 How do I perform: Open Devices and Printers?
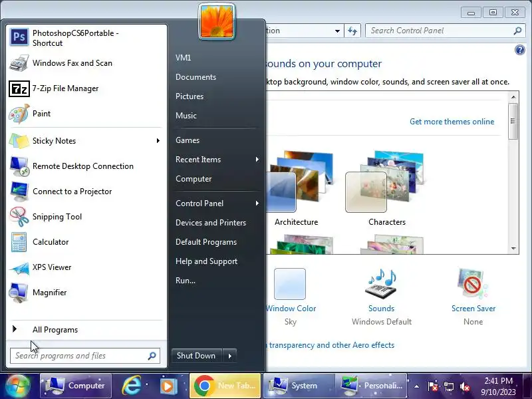(211, 223)
